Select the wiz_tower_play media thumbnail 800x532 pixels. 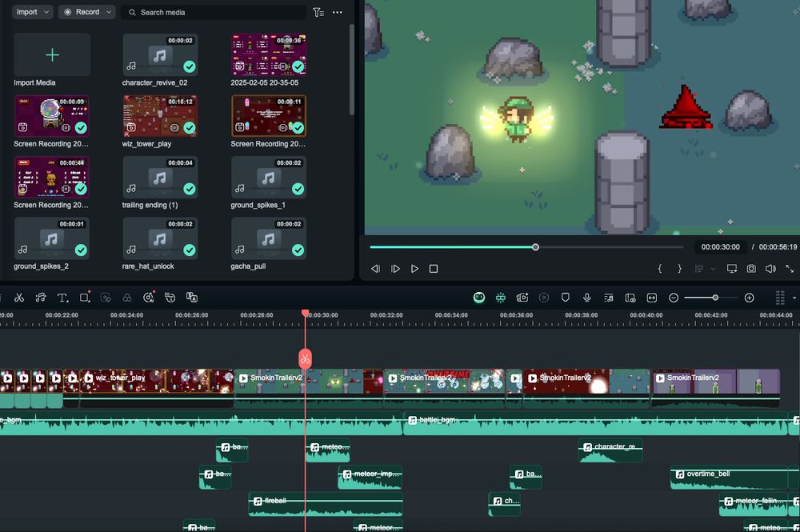pos(160,116)
